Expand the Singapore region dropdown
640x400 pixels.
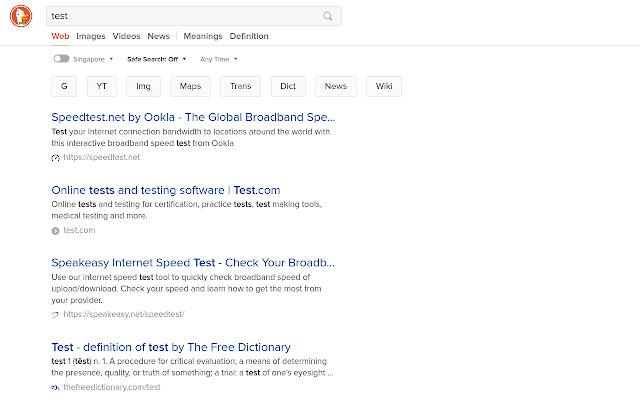click(93, 59)
